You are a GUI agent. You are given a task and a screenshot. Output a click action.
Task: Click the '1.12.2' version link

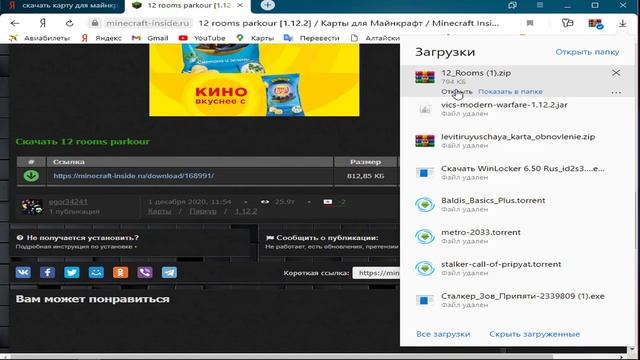coord(246,211)
